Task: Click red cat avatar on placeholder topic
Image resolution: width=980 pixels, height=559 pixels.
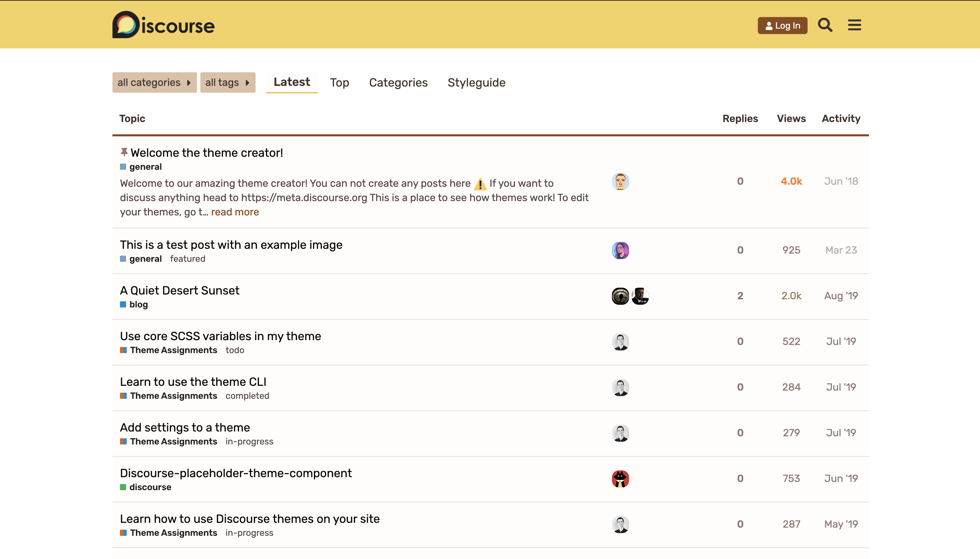Action: (620, 479)
